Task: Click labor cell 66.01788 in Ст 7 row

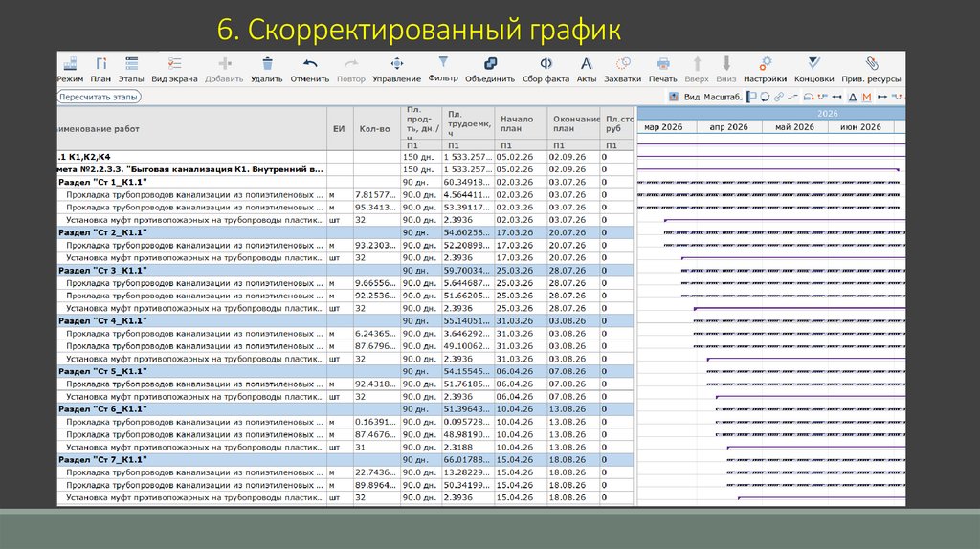Action: tap(467, 460)
